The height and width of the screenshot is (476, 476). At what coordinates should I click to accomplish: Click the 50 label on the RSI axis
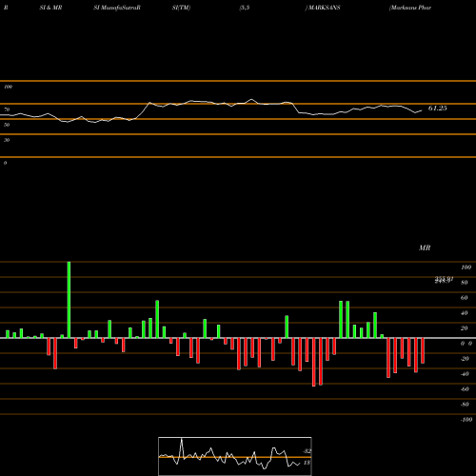7,125
